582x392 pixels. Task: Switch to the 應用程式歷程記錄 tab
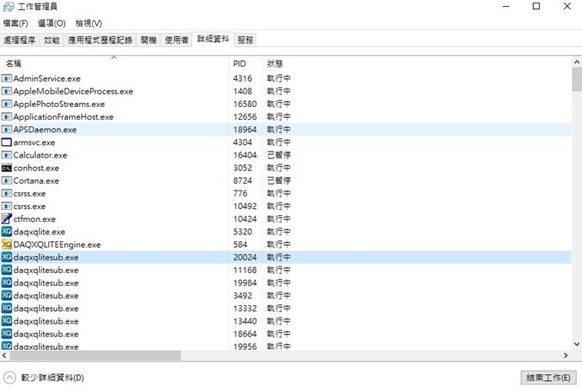(100, 40)
